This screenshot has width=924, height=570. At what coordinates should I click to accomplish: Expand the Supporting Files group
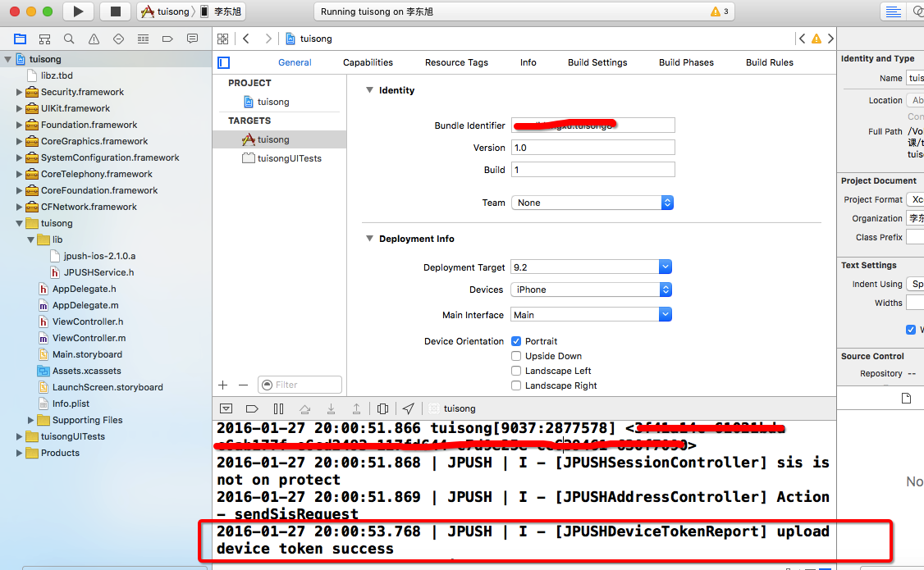(30, 421)
